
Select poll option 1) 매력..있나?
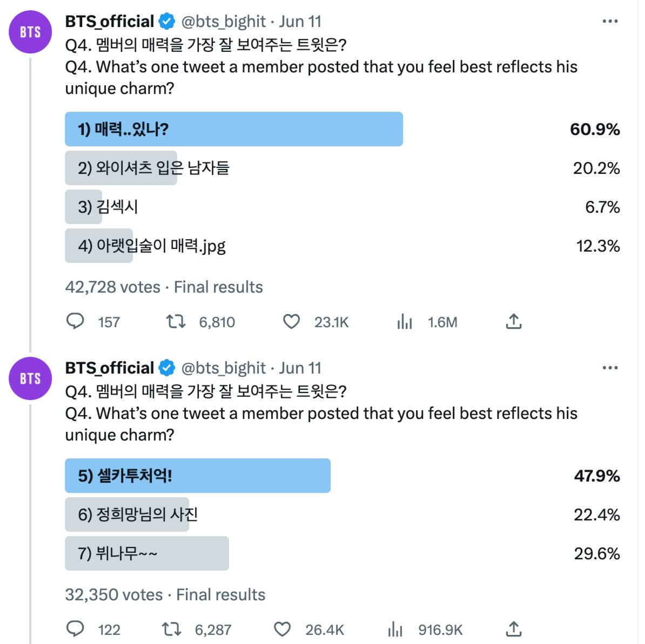pyautogui.click(x=233, y=130)
